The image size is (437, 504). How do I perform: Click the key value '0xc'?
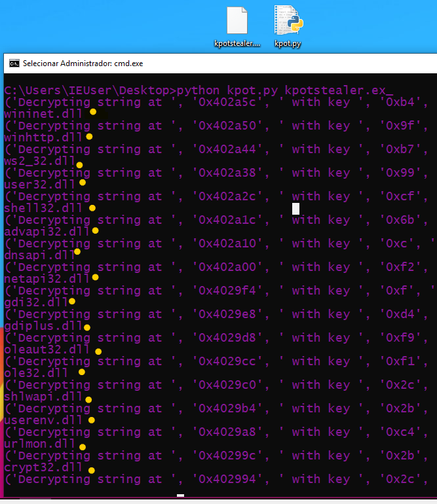tap(396, 243)
